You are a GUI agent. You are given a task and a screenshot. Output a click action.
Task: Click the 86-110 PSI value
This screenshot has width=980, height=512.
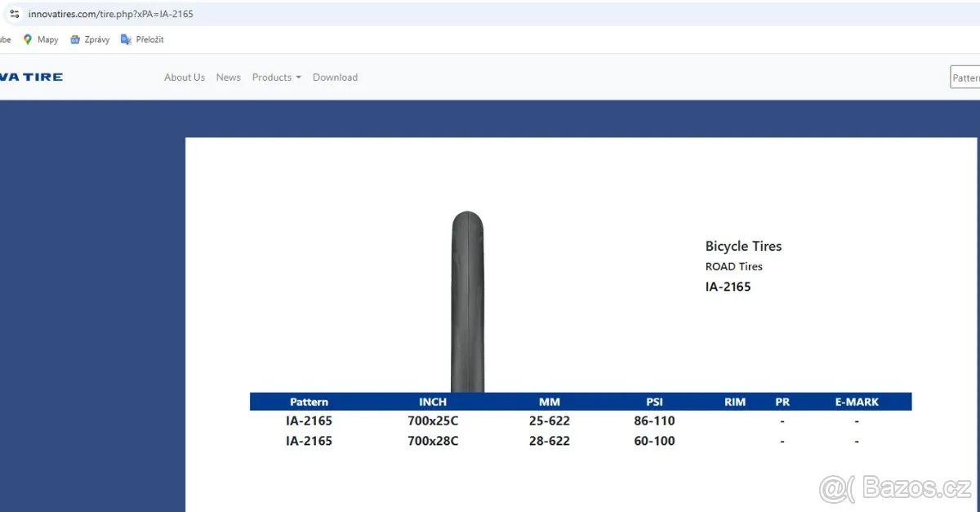point(654,421)
